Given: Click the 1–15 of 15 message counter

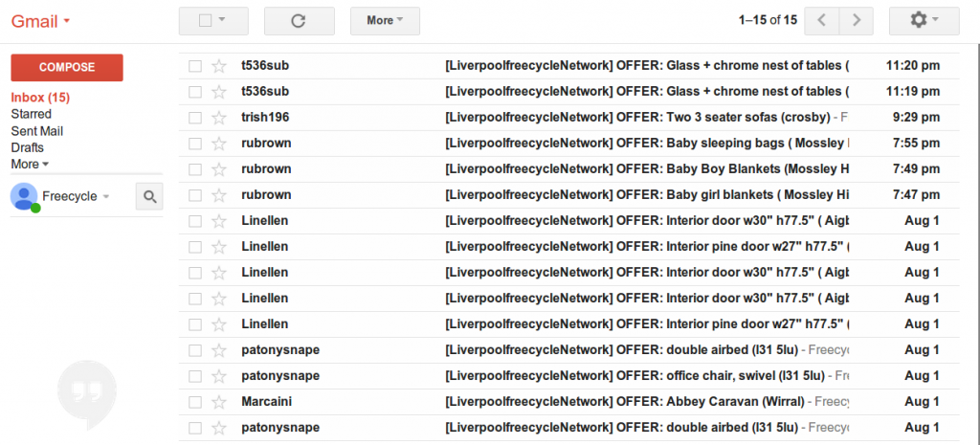Looking at the screenshot, I should [768, 21].
